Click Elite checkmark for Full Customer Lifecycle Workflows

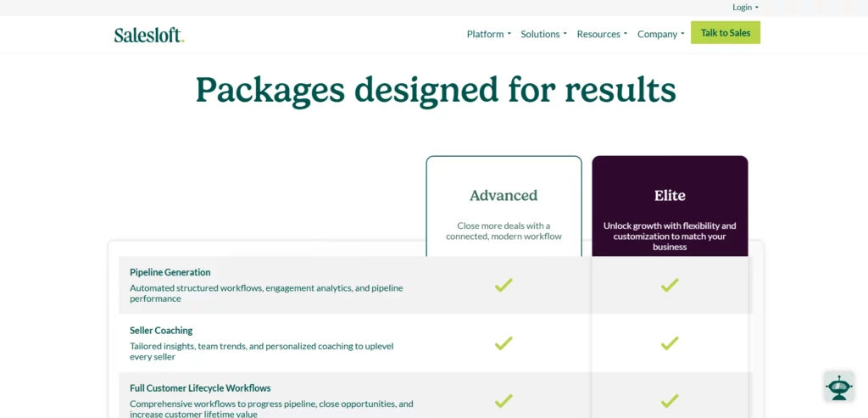click(x=670, y=401)
